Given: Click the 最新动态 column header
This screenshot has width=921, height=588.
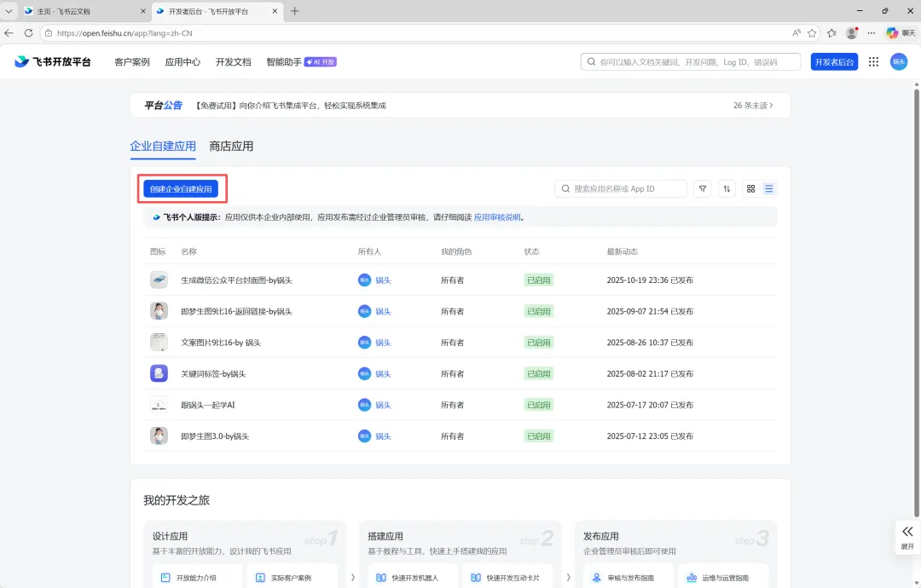Looking at the screenshot, I should click(622, 251).
